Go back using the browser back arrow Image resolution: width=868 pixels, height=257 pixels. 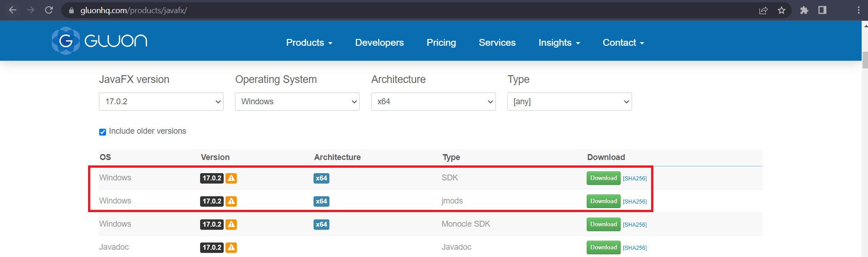coord(13,10)
